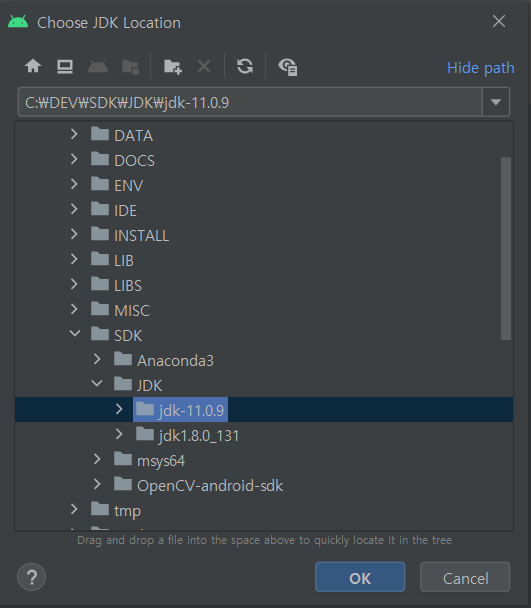Select the OpenCV-android-sdk label

(210, 486)
